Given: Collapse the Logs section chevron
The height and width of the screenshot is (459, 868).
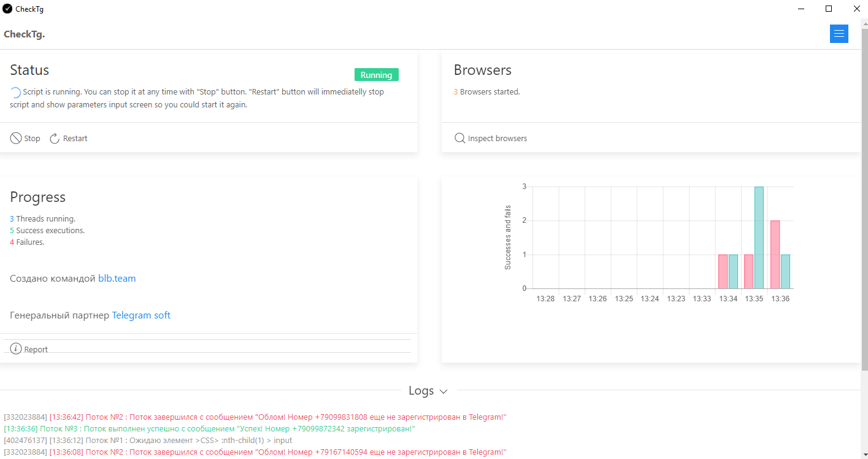Looking at the screenshot, I should (444, 391).
